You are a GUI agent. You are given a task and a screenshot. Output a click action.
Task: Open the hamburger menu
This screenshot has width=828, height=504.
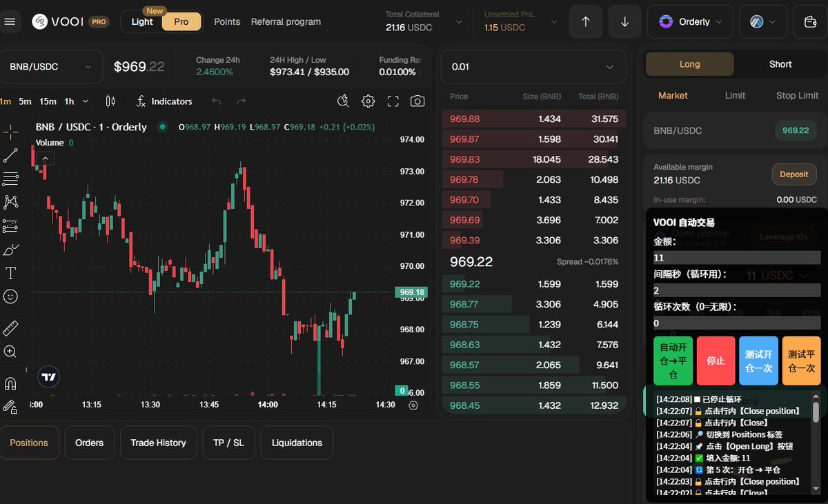10,22
